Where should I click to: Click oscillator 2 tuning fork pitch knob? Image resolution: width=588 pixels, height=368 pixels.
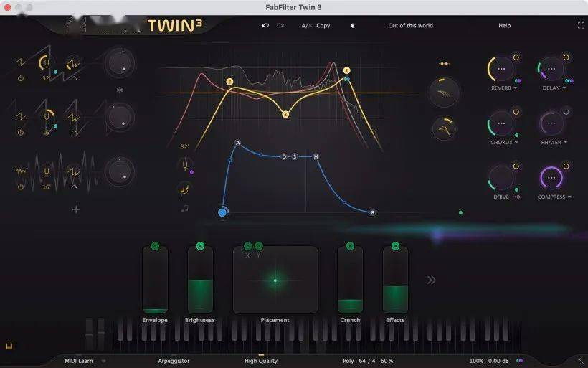coord(47,118)
